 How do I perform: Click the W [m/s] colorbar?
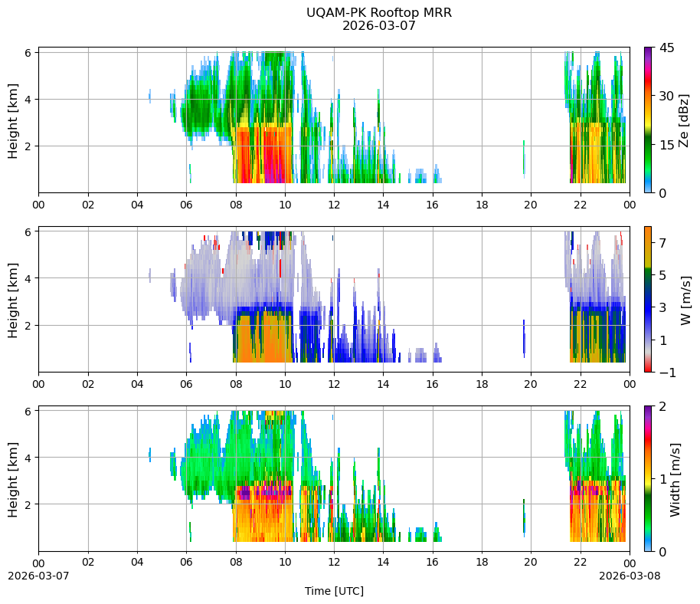tap(648, 300)
